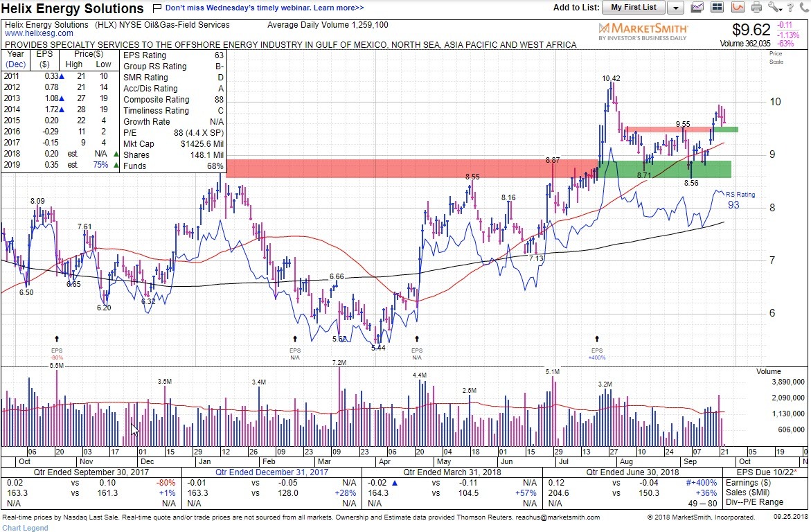This screenshot has width=811, height=532.
Task: Select the Acc/Dis Rating row
Action: click(x=173, y=89)
